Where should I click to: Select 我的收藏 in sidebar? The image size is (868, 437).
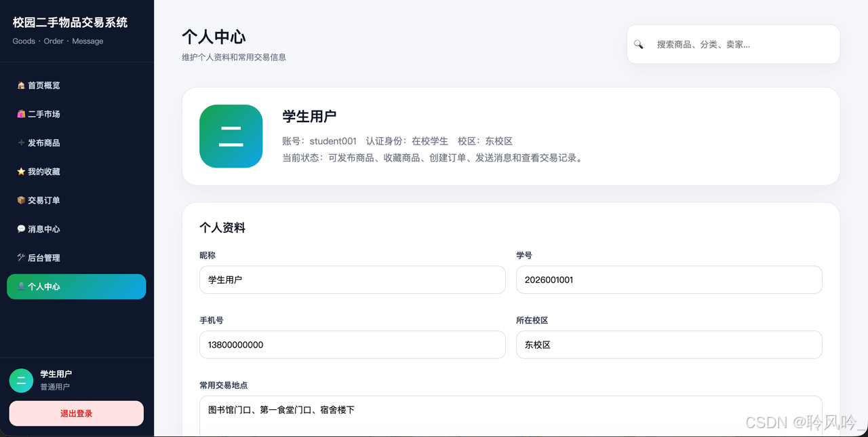pos(76,172)
